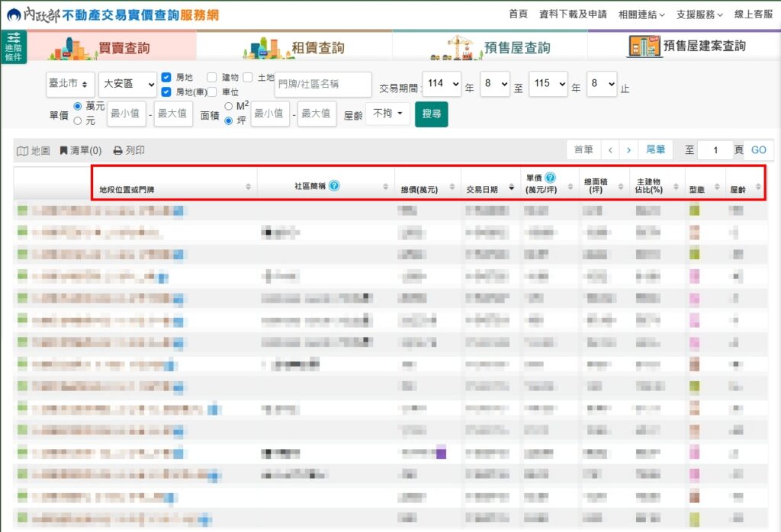Click the GO page button
781x532 pixels.
758,150
